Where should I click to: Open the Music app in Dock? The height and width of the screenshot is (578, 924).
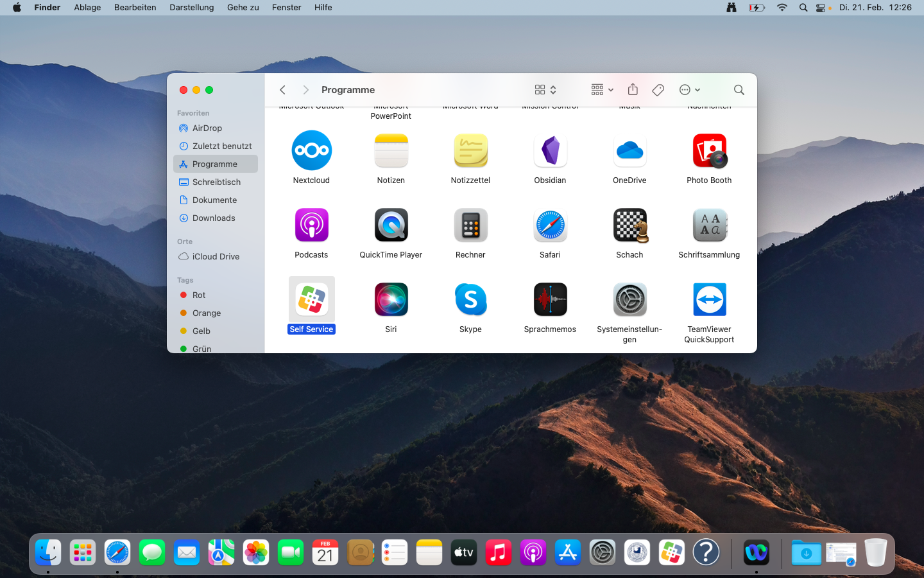[x=499, y=552]
